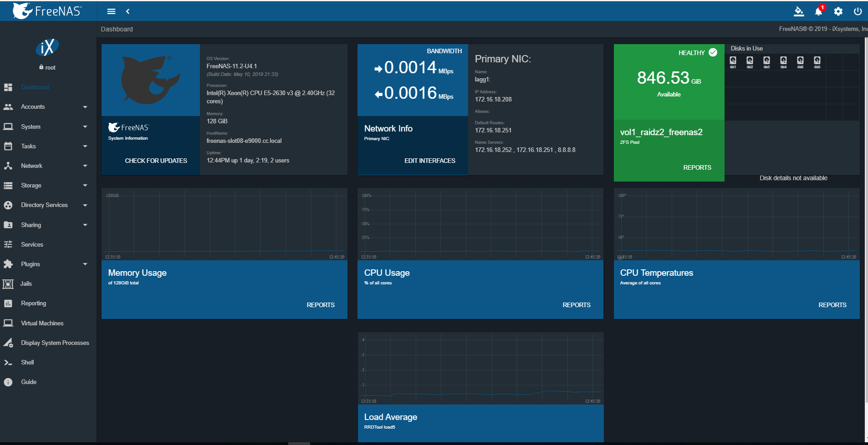
Task: Open REPORTS for CPU Usage
Action: 577,305
